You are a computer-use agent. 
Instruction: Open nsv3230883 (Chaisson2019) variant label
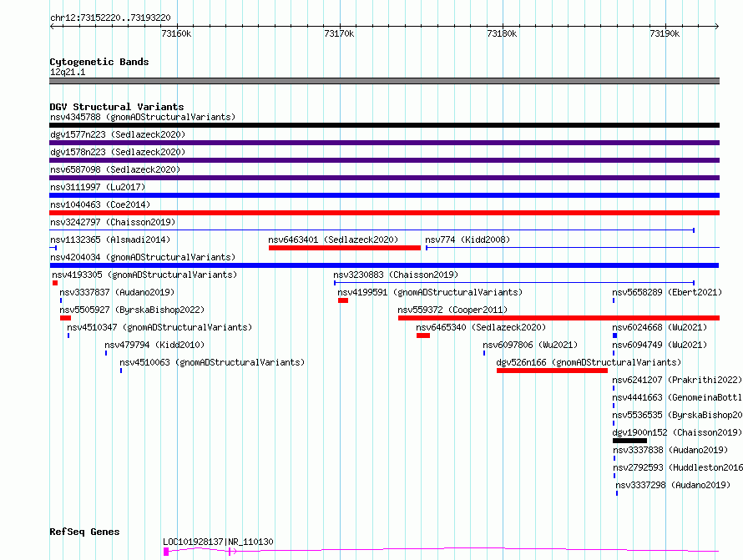click(396, 275)
